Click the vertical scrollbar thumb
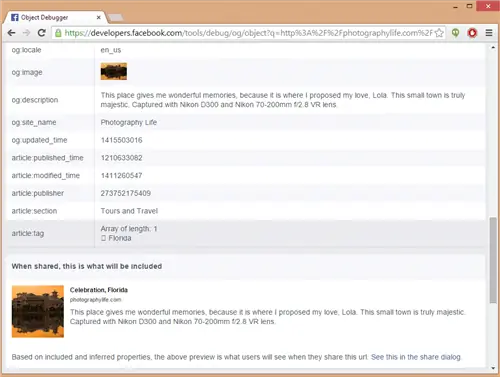The width and height of the screenshot is (500, 377). 493,260
